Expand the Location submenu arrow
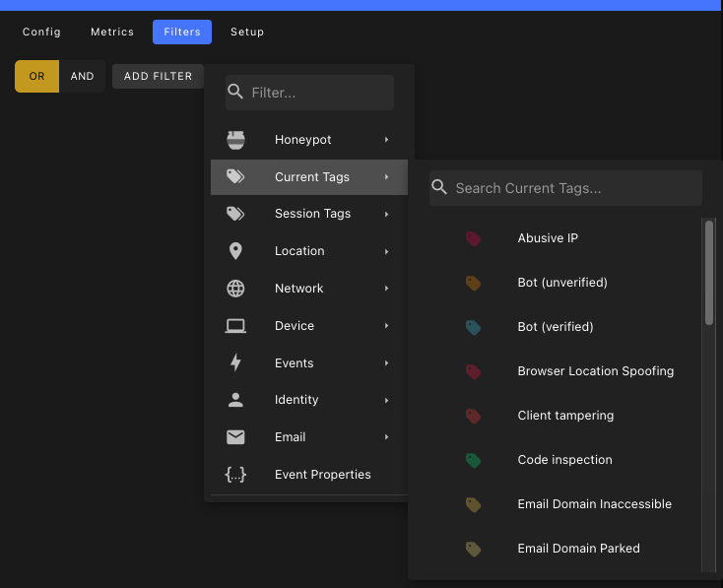The height and width of the screenshot is (588, 723). click(386, 251)
